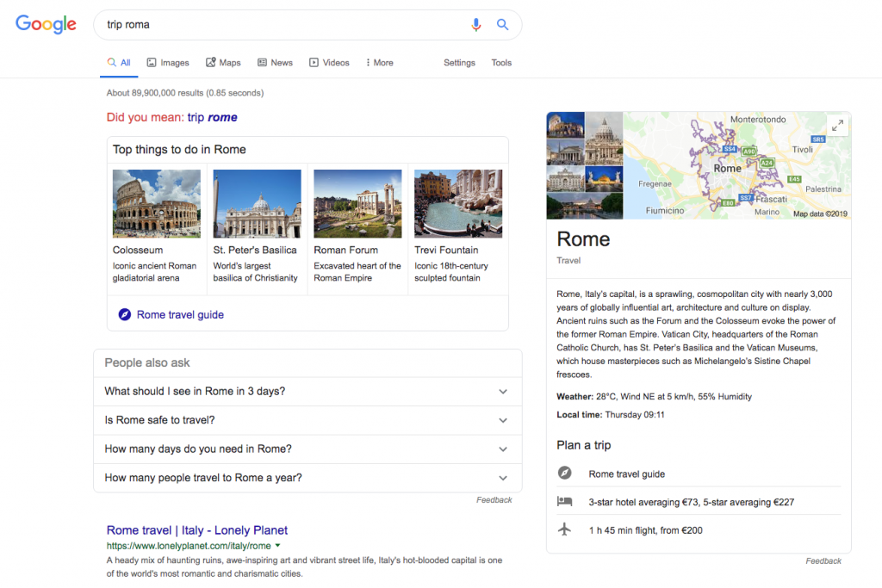Click the Rome heading in knowledge panel
The image size is (882, 588).
583,239
